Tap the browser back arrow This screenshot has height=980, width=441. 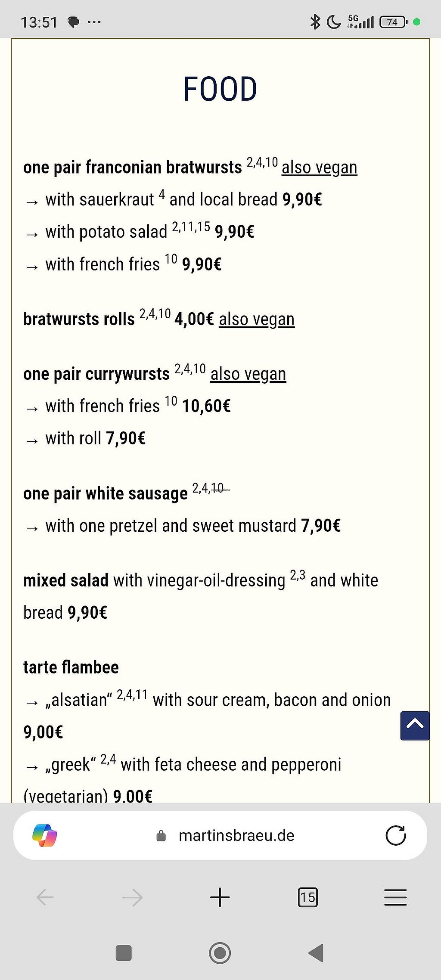(x=45, y=898)
